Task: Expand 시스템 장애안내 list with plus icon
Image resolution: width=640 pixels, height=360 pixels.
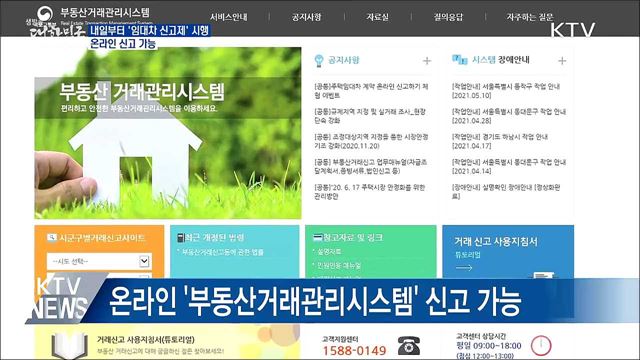Action: (x=562, y=61)
